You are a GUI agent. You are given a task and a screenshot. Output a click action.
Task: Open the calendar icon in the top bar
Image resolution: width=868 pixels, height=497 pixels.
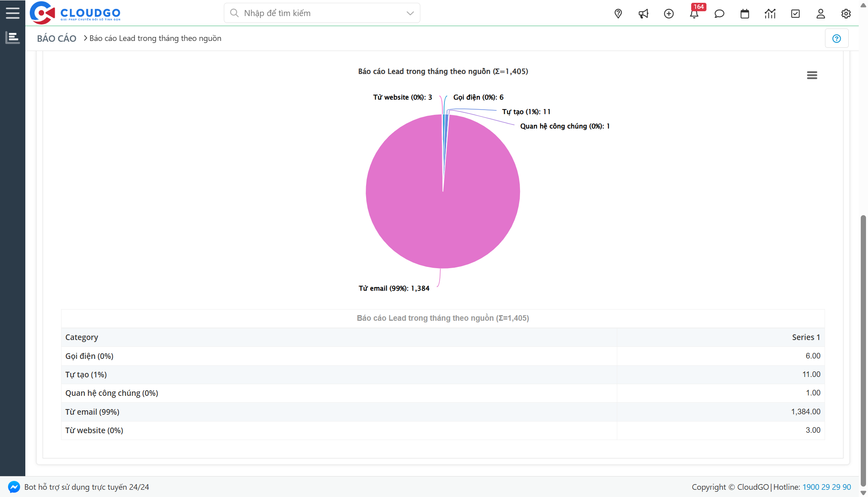(745, 13)
